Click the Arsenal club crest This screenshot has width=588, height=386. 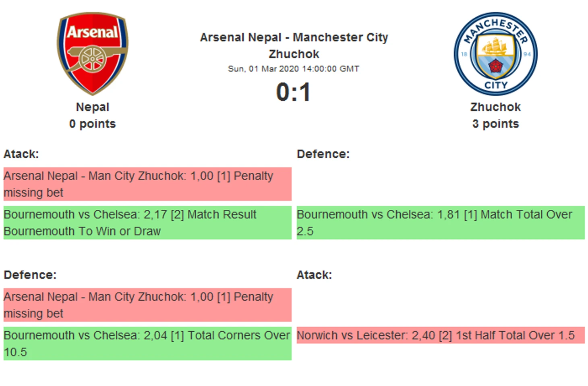(x=92, y=53)
